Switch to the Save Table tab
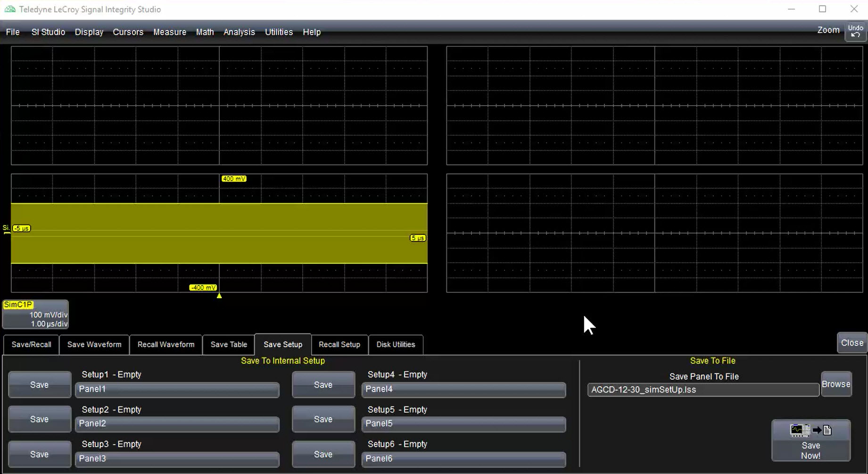 (229, 345)
